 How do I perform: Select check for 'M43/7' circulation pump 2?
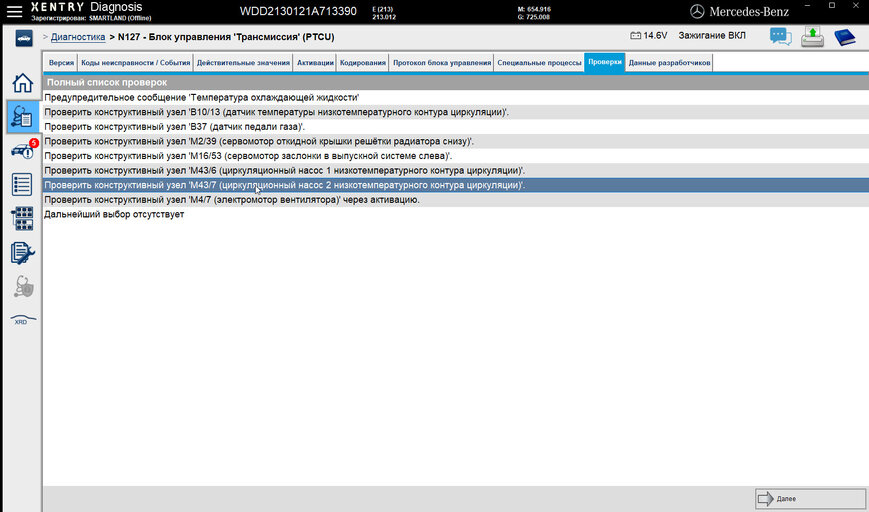[456, 185]
